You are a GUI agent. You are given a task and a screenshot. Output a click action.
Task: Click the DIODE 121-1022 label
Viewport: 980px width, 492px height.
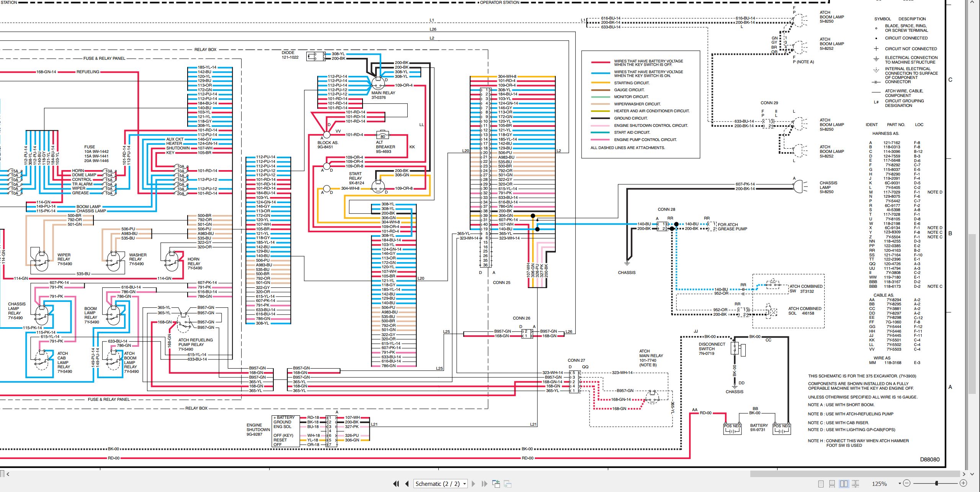(290, 55)
